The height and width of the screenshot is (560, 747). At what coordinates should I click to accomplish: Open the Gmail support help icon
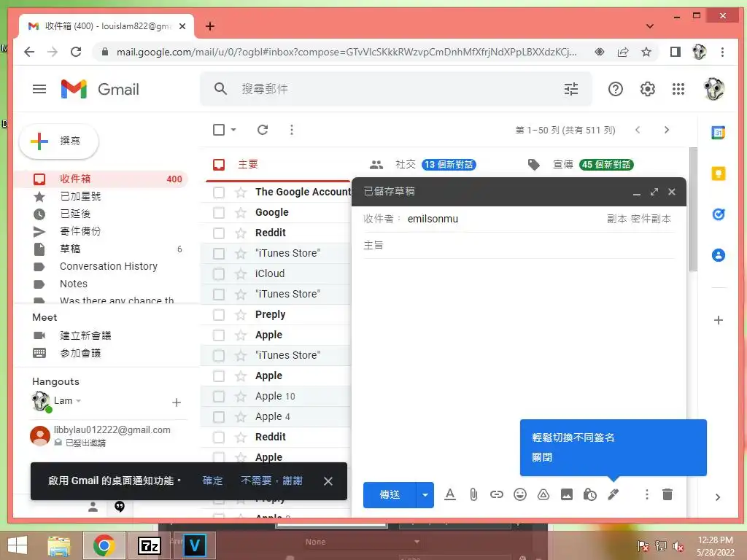pos(615,89)
